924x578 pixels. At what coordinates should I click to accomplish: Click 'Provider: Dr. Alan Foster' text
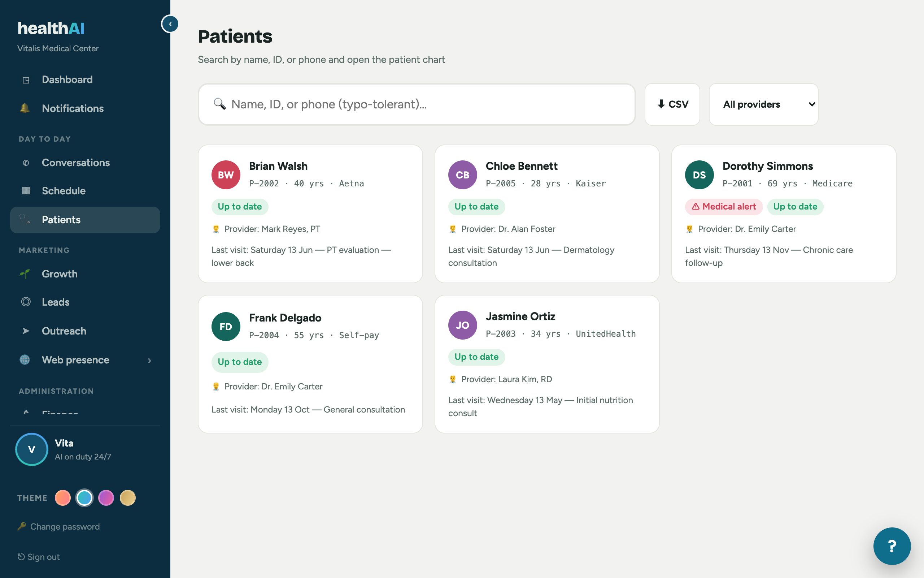coord(508,229)
